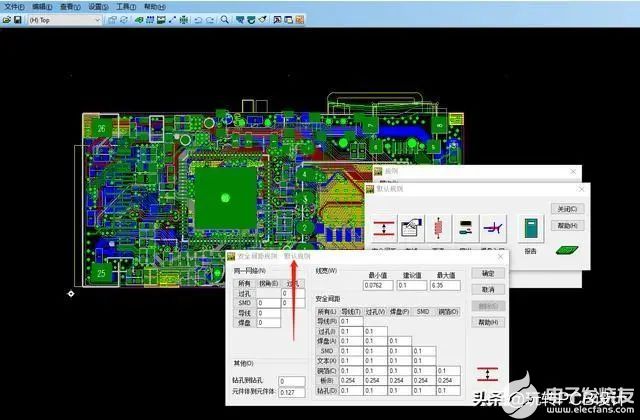Click the 过孔(I) to 过孔(V) clearance cell
The width and height of the screenshot is (640, 420).
(x=375, y=331)
